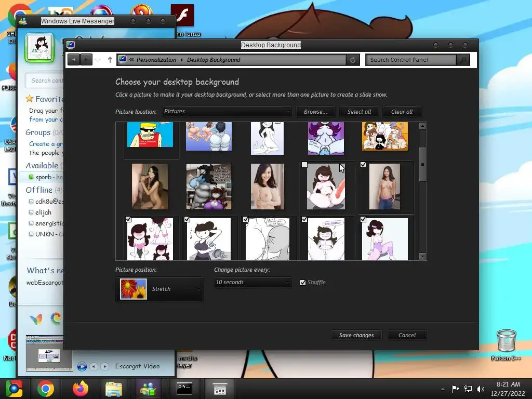
Task: Tick the unchecked box next to the mouse cursor
Action: 304,165
